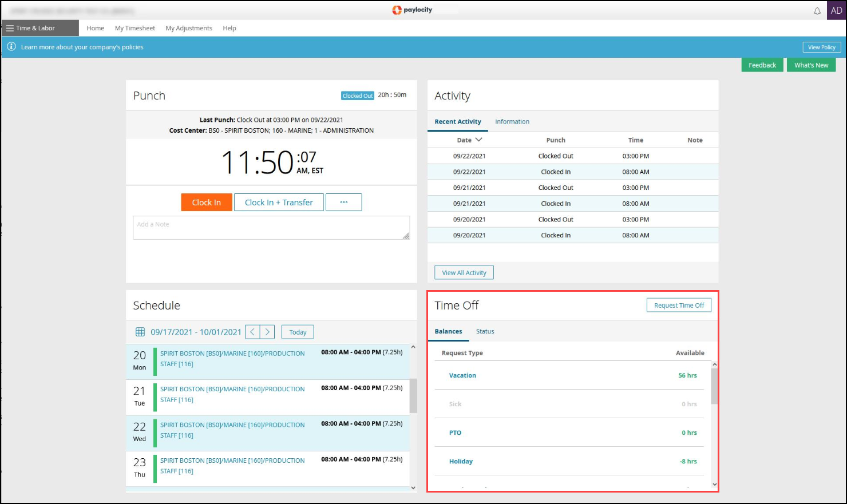
Task: Click the AD user avatar
Action: (x=836, y=10)
